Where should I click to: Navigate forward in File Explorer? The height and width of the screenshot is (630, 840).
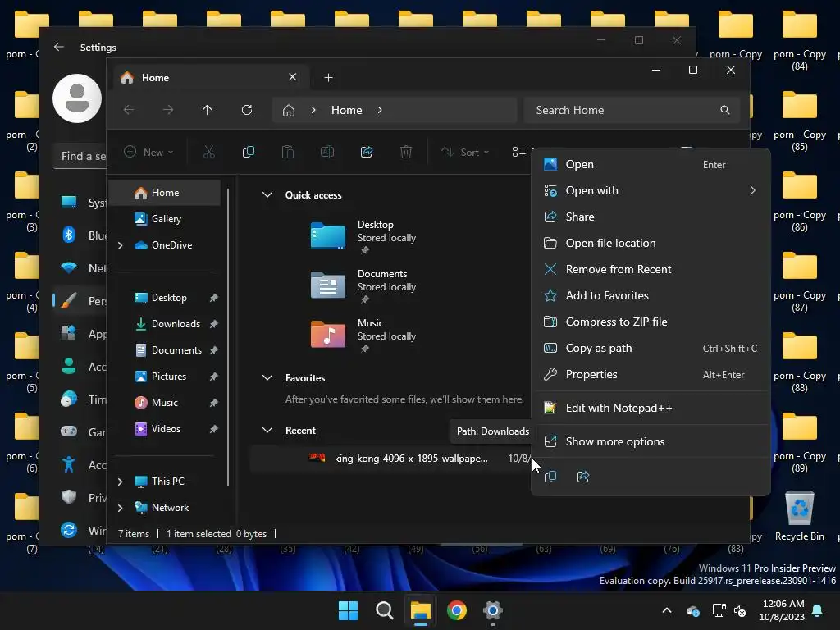(168, 110)
